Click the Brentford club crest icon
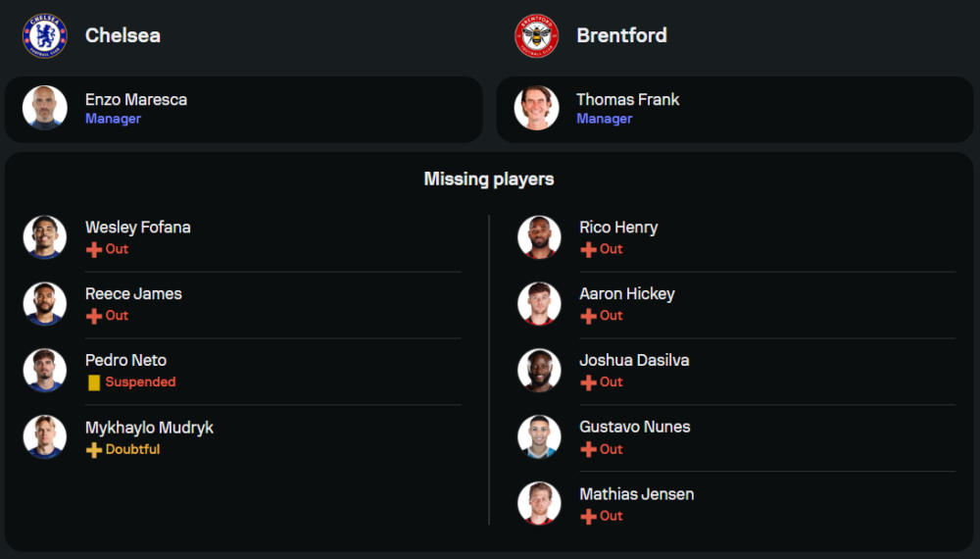 536,35
